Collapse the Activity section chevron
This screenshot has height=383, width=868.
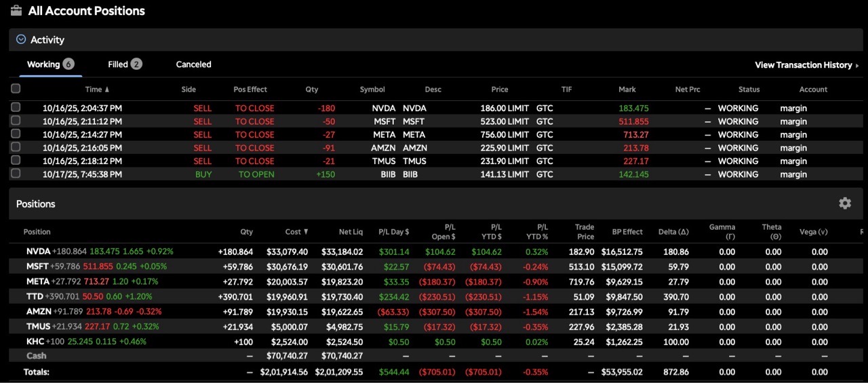[x=20, y=40]
